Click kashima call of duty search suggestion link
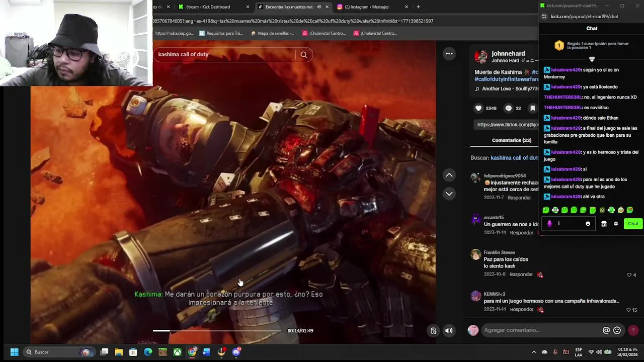Image resolution: width=644 pixels, height=362 pixels. tap(514, 158)
